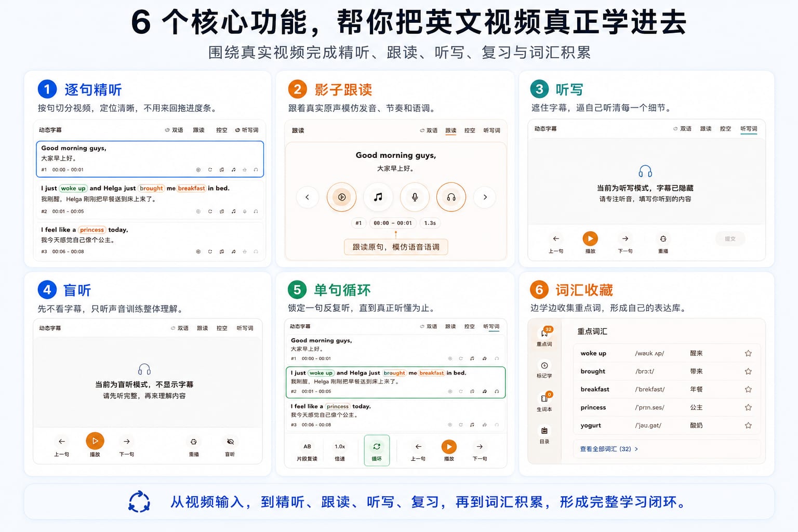Star the word 'woke up'

748,353
